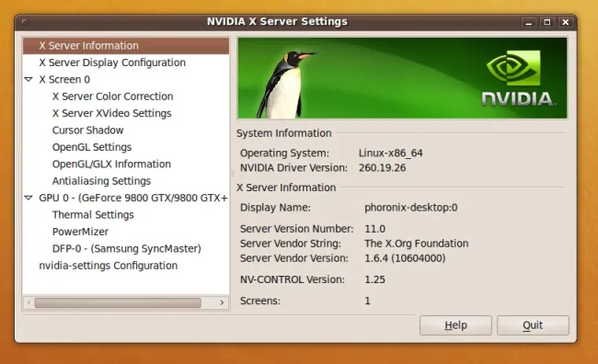
Task: Open PowerMizer settings
Action: click(x=80, y=232)
